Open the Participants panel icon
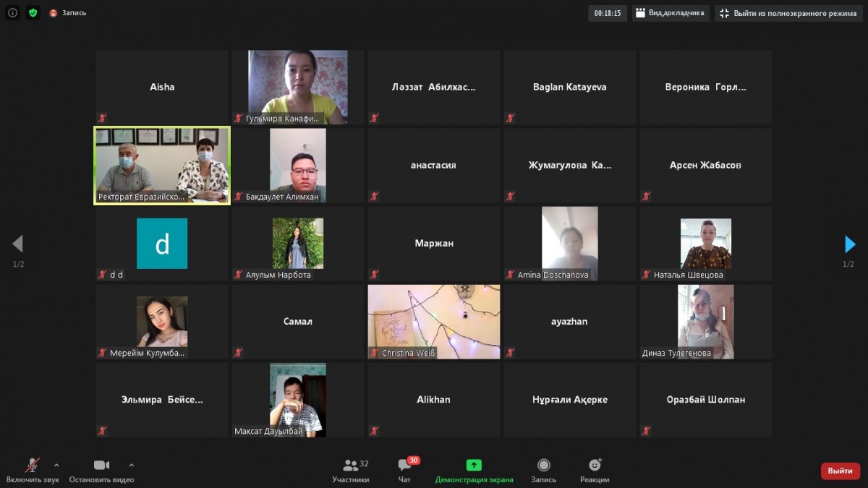This screenshot has height=488, width=868. click(351, 466)
